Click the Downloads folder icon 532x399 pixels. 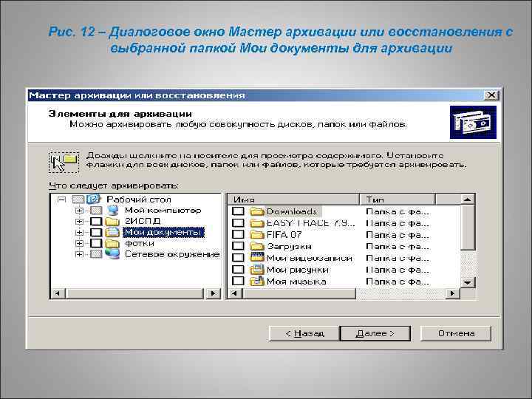257,212
